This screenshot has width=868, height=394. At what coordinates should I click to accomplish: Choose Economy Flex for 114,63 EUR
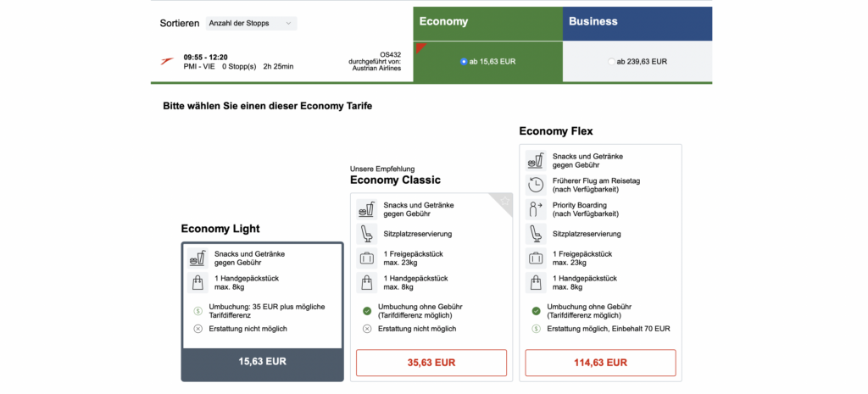click(600, 363)
